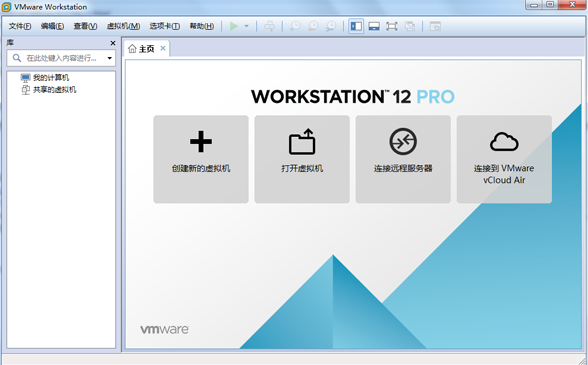Click the magnifier search icon in library
588x365 pixels.
pyautogui.click(x=16, y=58)
